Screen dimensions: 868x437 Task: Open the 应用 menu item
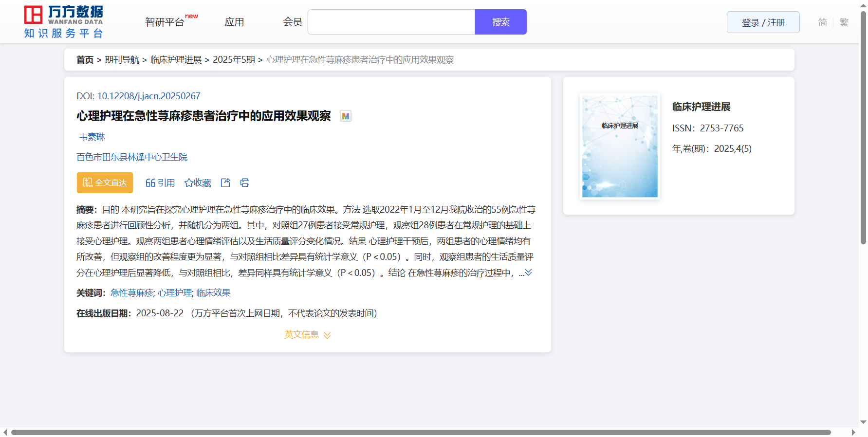(x=234, y=22)
